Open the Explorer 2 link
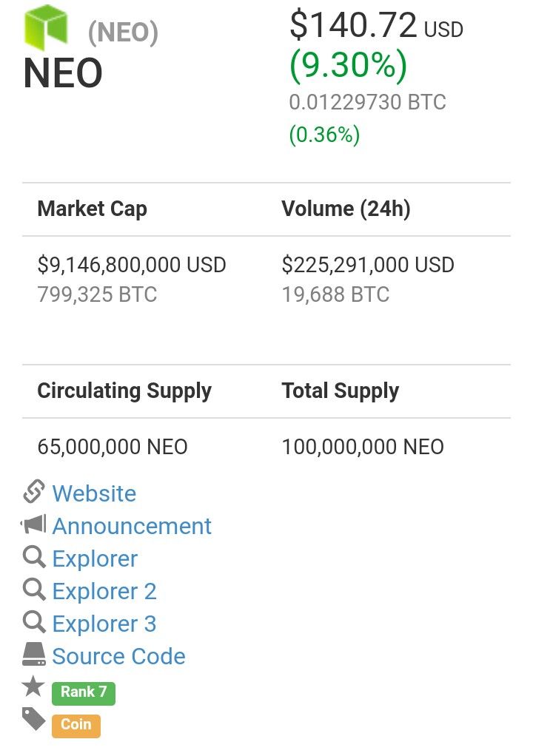This screenshot has height=756, width=533. [x=104, y=591]
